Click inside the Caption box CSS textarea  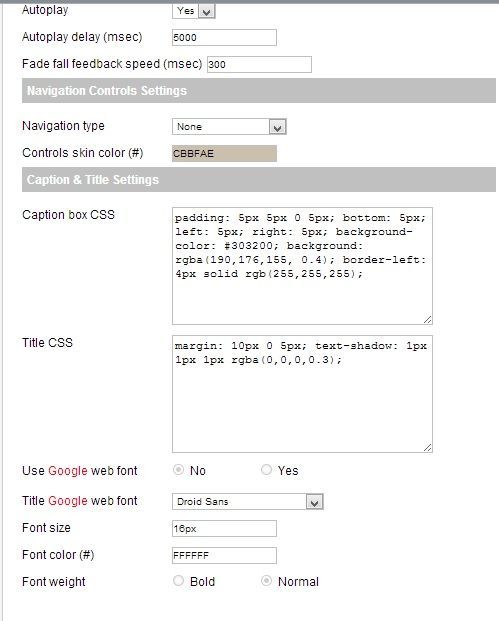302,266
